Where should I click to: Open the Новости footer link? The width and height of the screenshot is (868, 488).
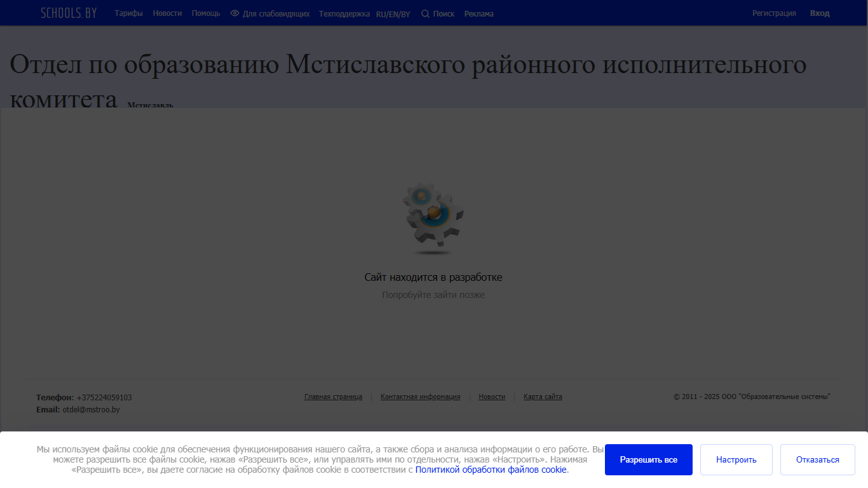click(x=492, y=396)
